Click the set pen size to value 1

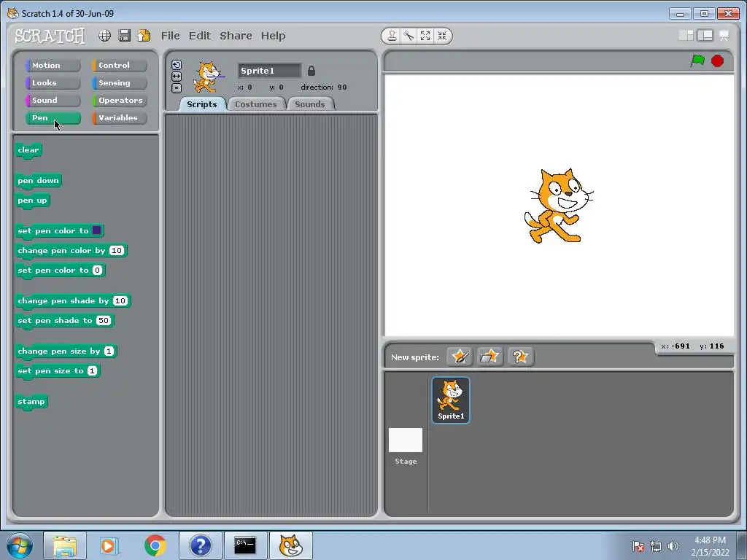click(x=92, y=371)
